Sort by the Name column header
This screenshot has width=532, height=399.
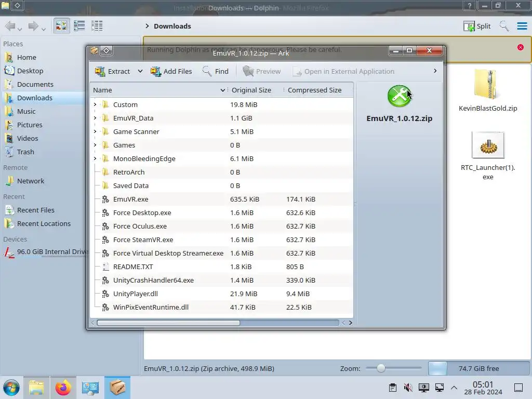click(x=159, y=90)
